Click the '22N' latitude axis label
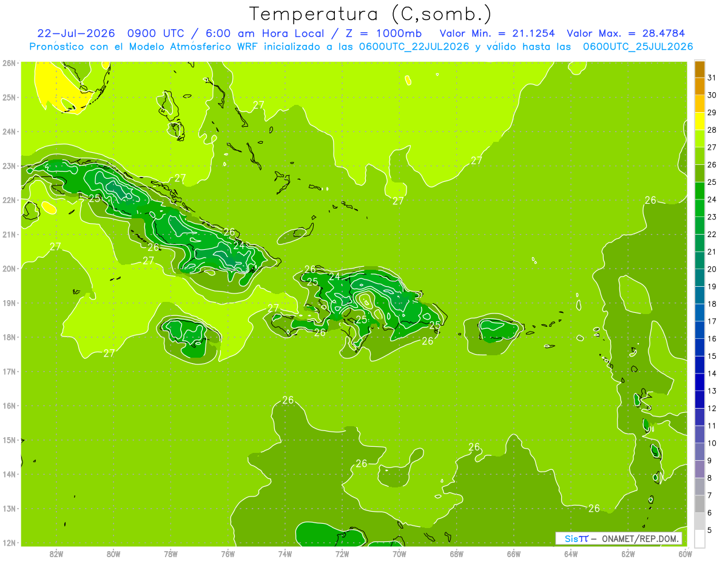 coord(9,200)
